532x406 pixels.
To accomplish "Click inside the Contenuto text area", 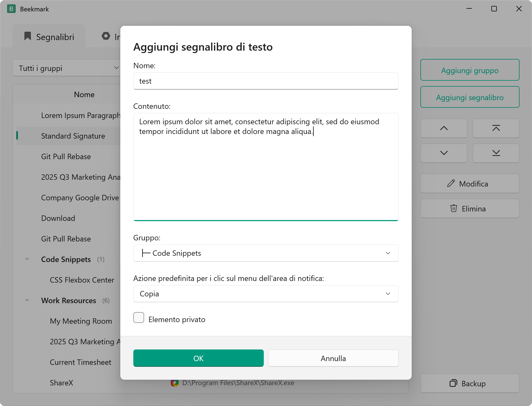I will coord(266,167).
